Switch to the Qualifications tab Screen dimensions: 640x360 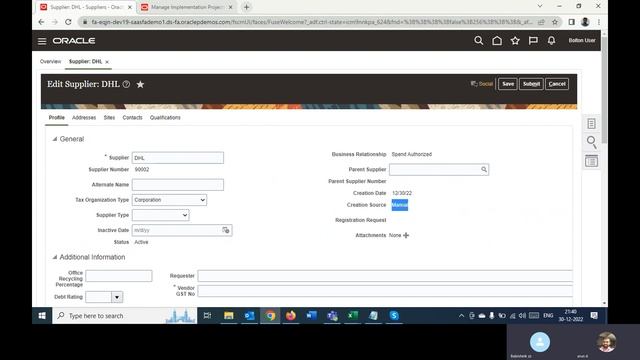165,118
